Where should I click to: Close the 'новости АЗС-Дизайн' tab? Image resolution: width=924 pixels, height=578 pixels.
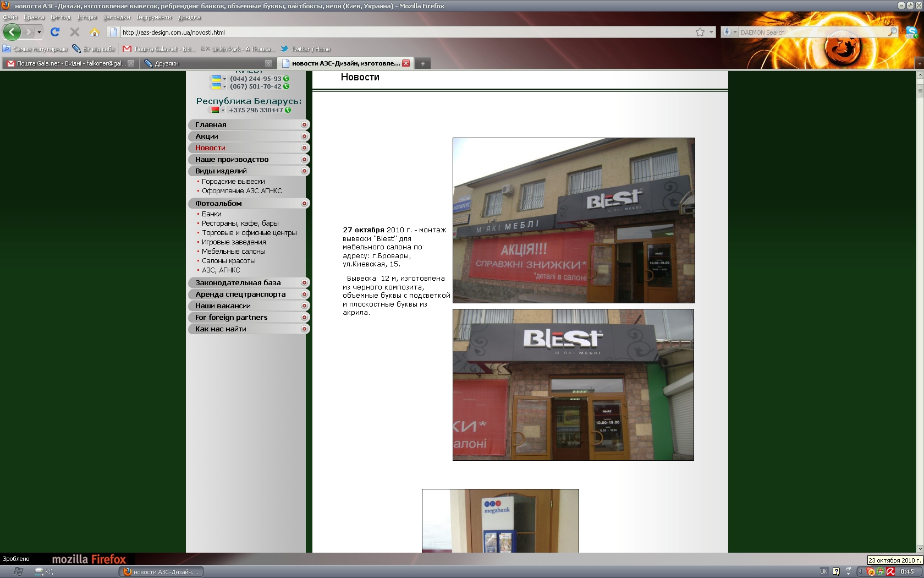pos(406,63)
